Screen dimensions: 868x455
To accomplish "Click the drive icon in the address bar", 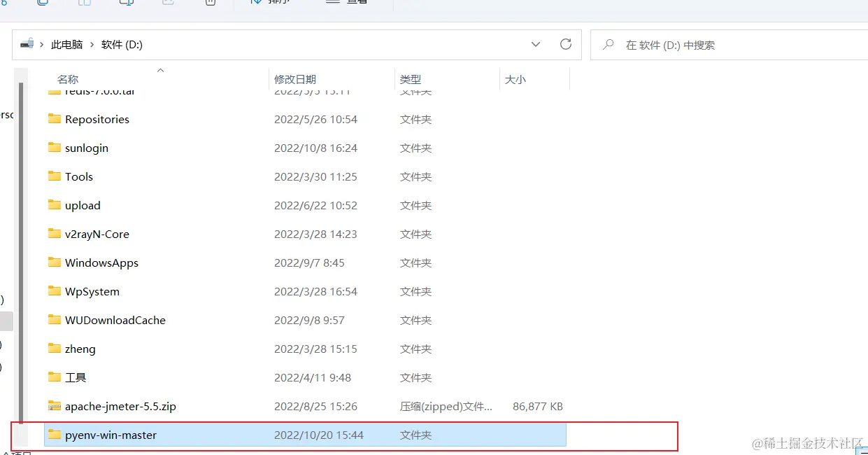I will point(26,43).
